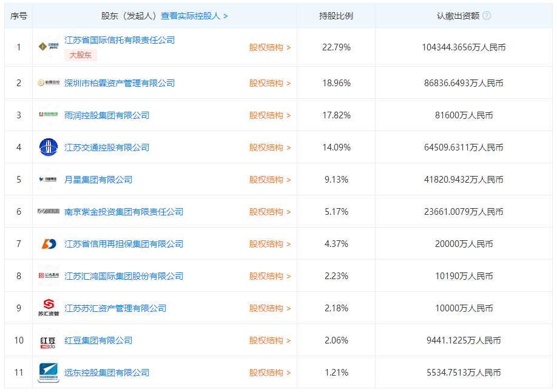Screen dimensions: 557x392
Task: Select the 17.82% shareholding cell
Action: [336, 115]
